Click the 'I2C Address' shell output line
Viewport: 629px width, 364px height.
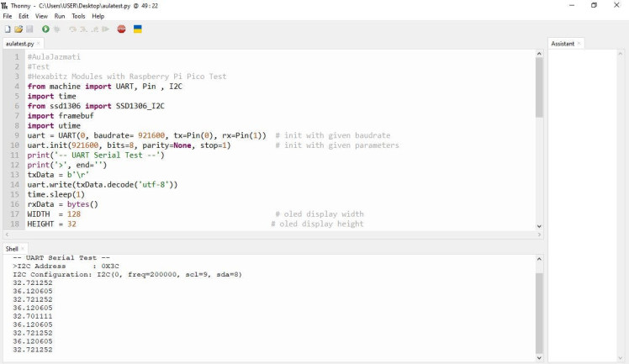point(66,266)
